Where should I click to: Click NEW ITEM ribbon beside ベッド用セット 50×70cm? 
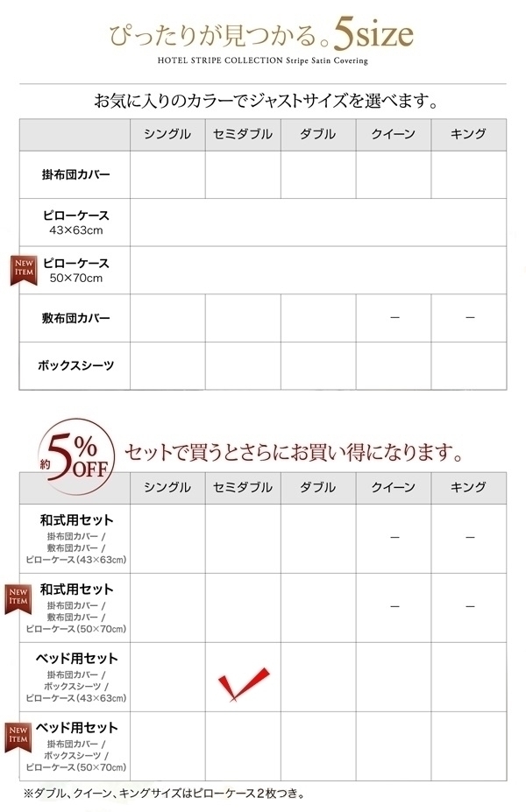click(18, 738)
